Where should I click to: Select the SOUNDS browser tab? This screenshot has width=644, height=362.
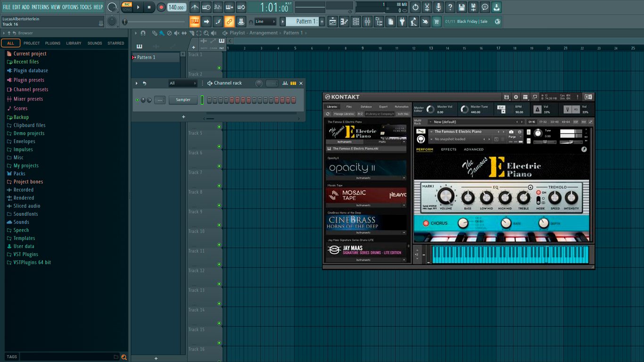94,43
